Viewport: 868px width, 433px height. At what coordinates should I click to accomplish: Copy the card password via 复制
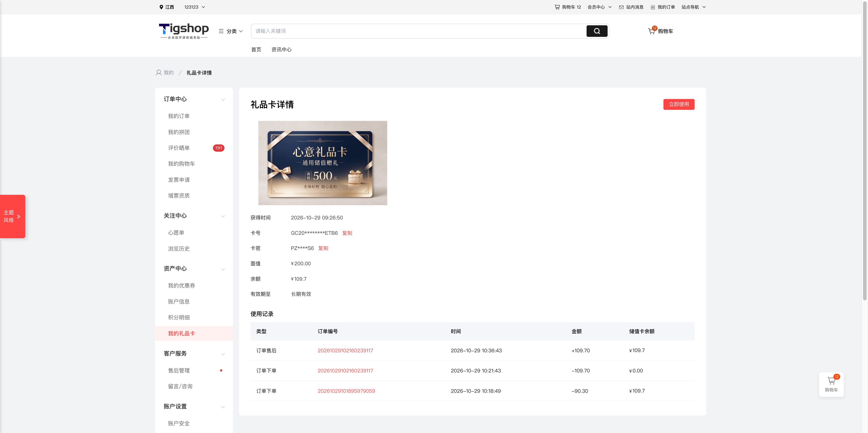323,248
